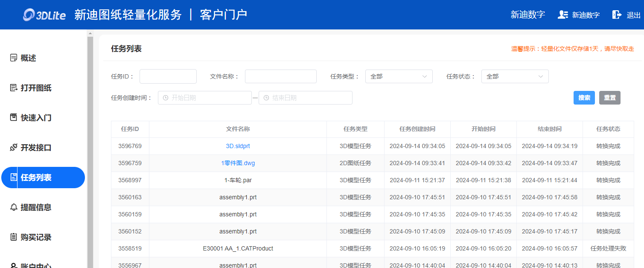Image resolution: width=644 pixels, height=268 pixels.
Task: Click the 提醒信息 bell icon
Action: pos(14,207)
